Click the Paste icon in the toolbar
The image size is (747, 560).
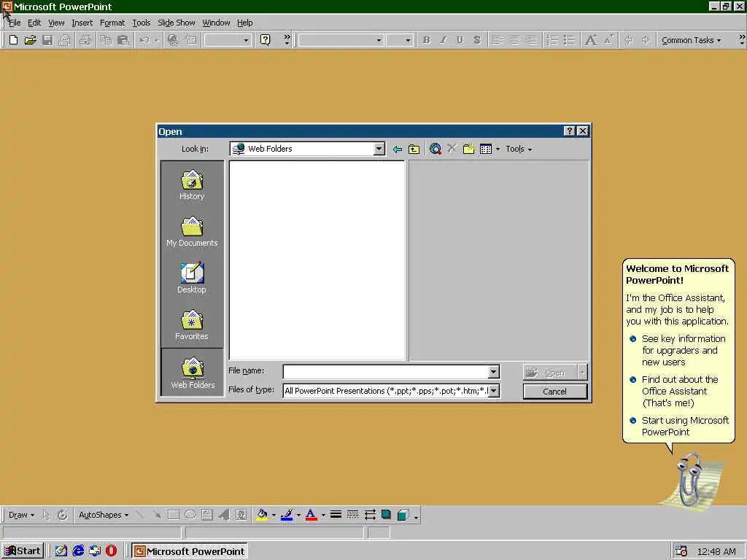tap(123, 40)
